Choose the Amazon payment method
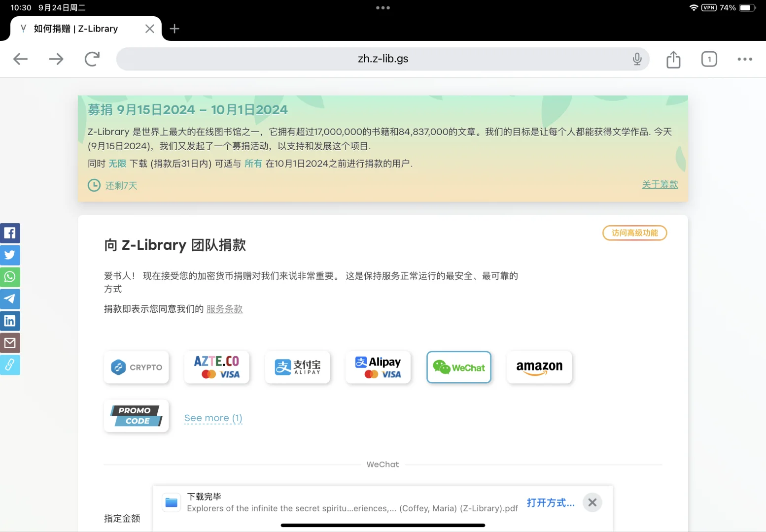766x532 pixels. (539, 367)
